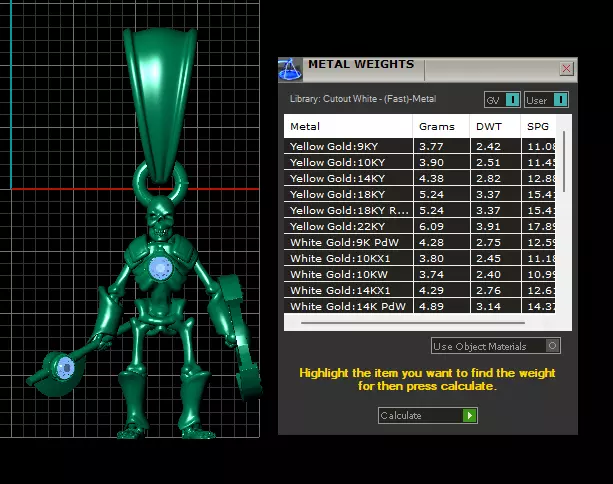Click the vertical scrollbar of metals table
The image size is (613, 484).
(564, 161)
